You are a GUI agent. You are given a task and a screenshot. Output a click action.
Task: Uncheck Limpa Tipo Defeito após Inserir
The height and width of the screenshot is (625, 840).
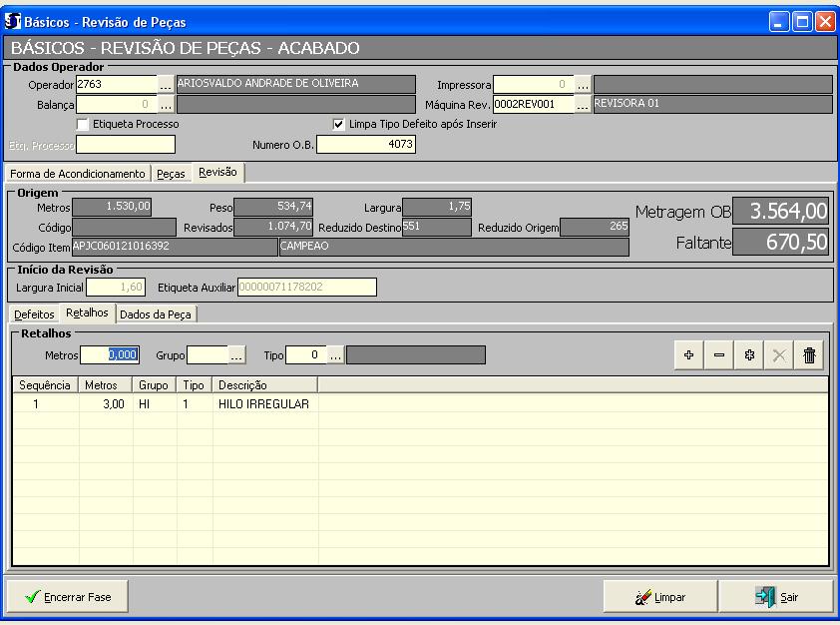pyautogui.click(x=339, y=124)
